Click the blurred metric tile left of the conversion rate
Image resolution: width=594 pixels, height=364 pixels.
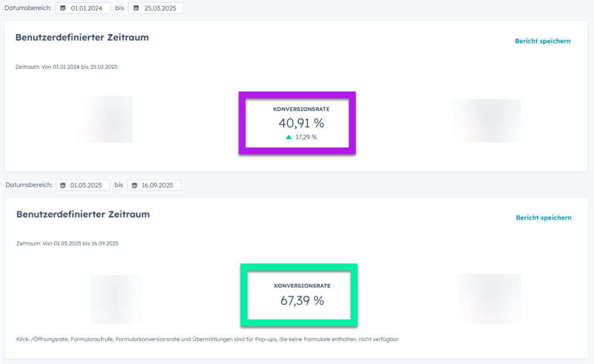[104, 119]
